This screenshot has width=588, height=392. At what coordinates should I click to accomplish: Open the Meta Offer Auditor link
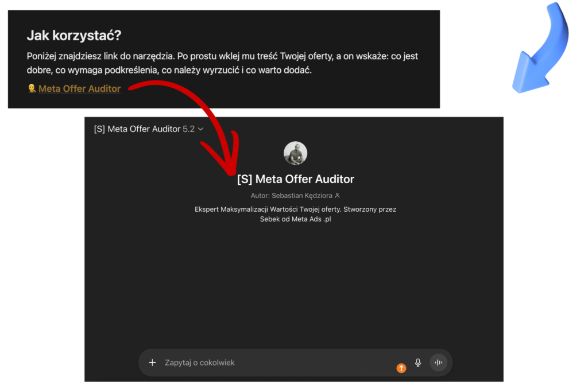79,88
